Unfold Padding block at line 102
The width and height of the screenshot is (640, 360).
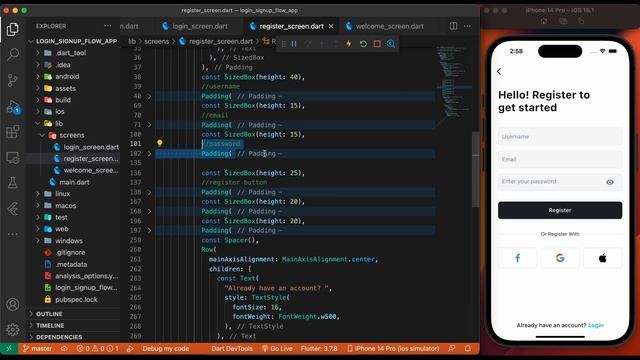149,153
